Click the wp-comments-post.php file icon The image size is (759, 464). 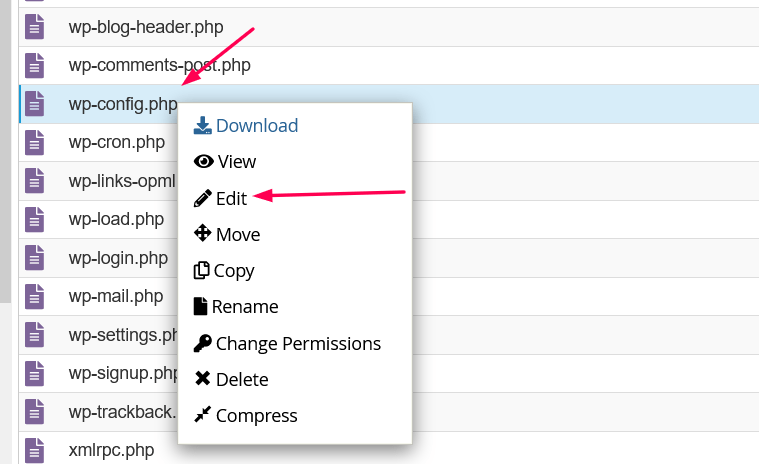tap(34, 65)
